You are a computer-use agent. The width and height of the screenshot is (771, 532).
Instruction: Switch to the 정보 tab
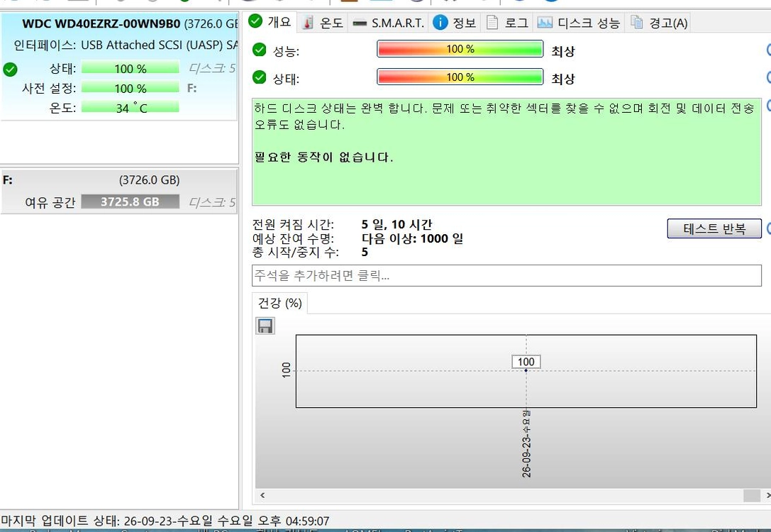(x=455, y=23)
